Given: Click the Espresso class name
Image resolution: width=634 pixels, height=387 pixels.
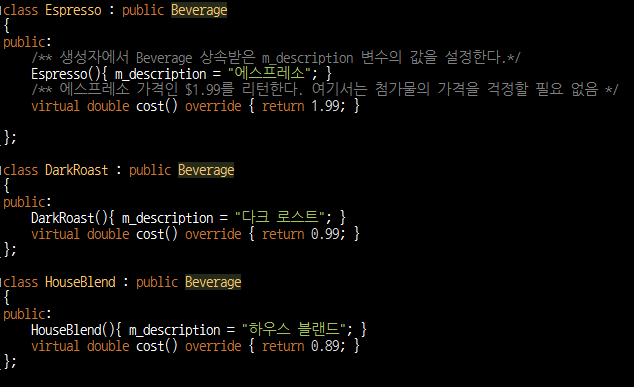Looking at the screenshot, I should [x=73, y=10].
